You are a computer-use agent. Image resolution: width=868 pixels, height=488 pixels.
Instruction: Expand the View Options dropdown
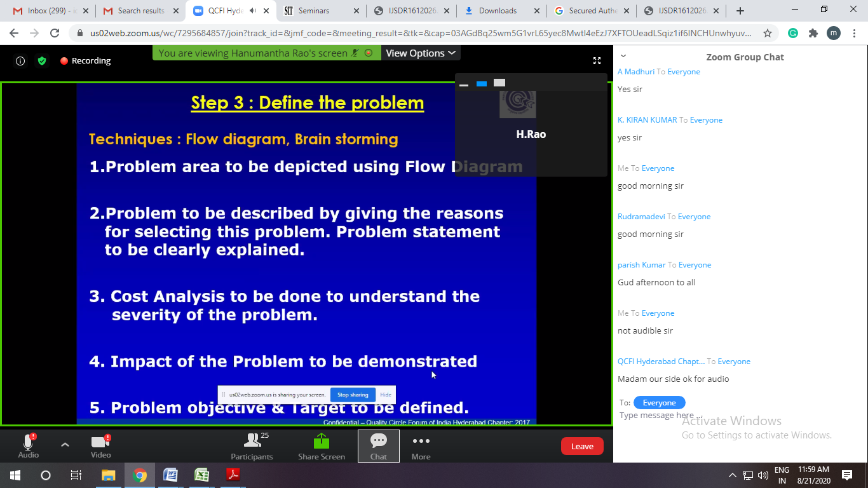click(421, 53)
